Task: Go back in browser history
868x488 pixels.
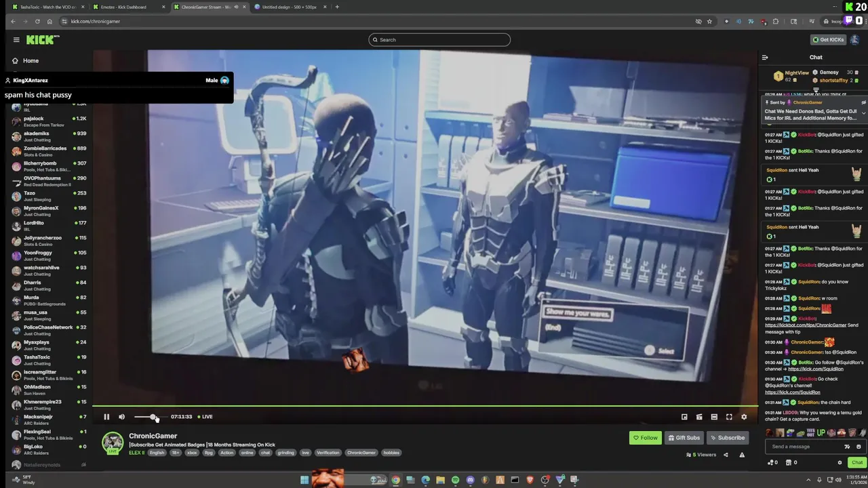Action: tap(13, 22)
